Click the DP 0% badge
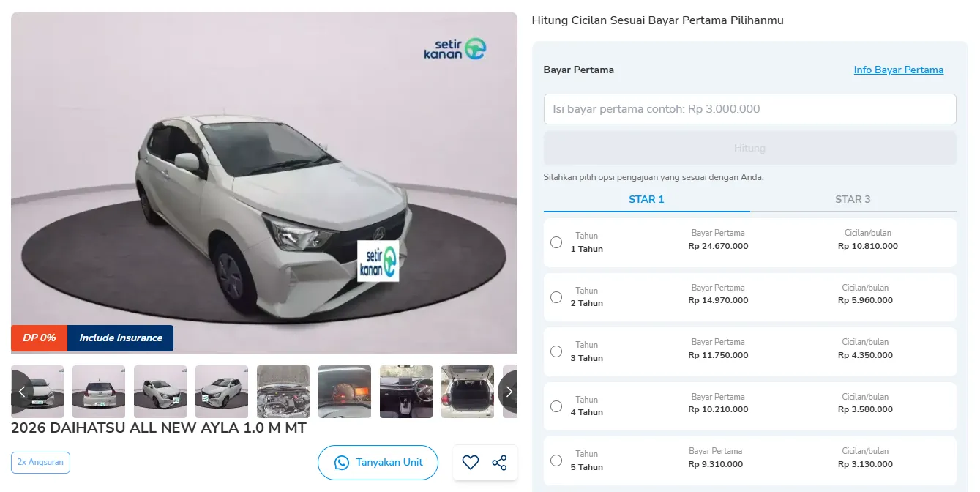Screen dimensions: 980x492 pos(40,338)
